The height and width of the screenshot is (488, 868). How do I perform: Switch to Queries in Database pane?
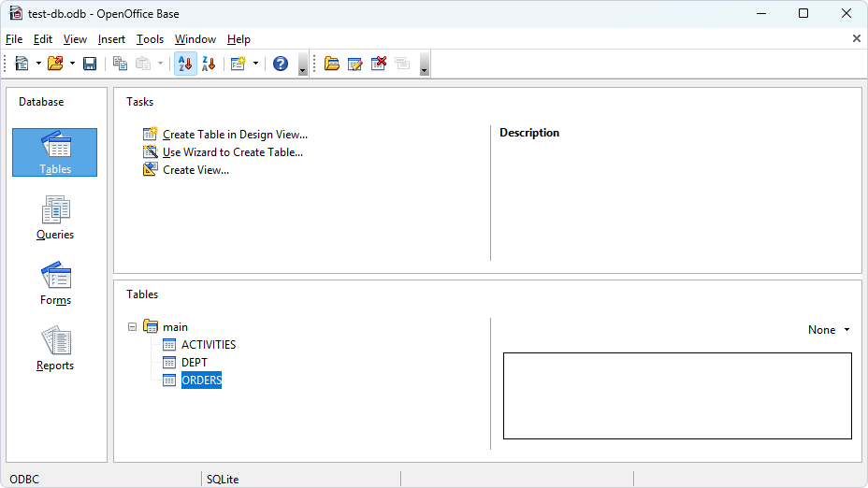55,218
